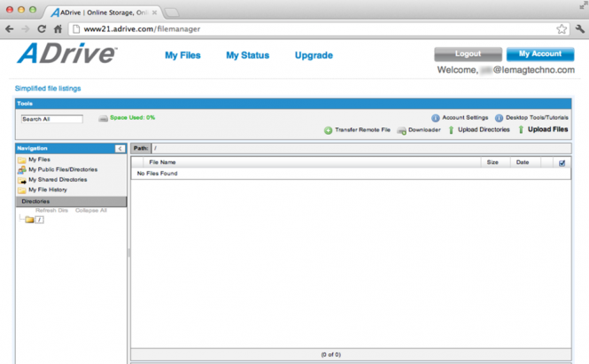This screenshot has width=589, height=364.
Task: Select the root "/" directory label
Action: (x=40, y=220)
